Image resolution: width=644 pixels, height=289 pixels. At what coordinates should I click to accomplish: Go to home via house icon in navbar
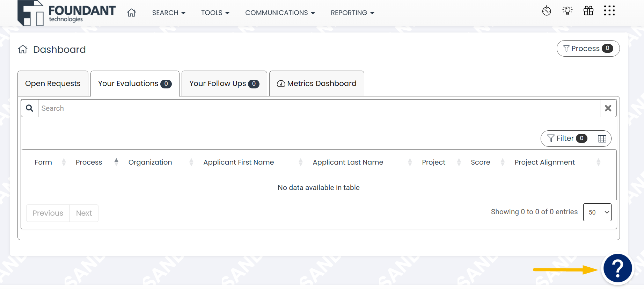[131, 13]
